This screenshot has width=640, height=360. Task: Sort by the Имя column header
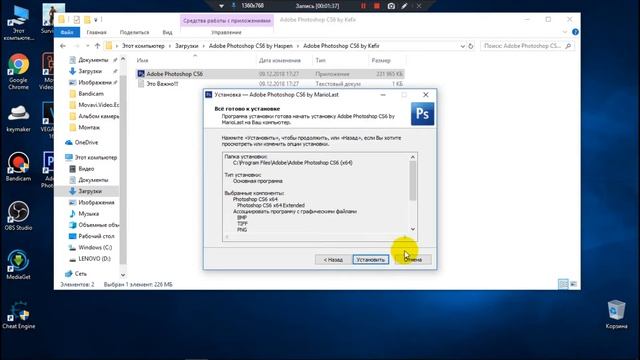coord(142,60)
